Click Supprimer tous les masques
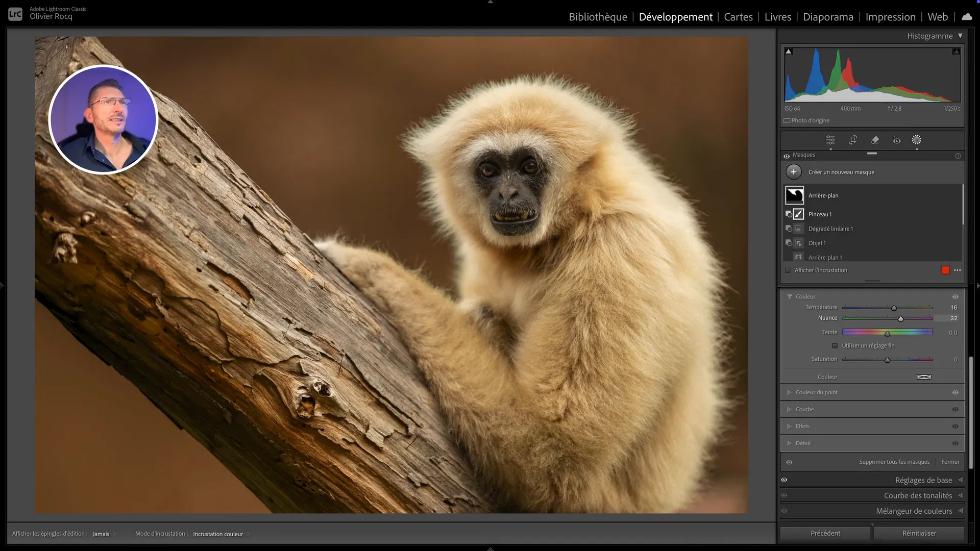Screen dimensions: 980x551 click(894, 462)
